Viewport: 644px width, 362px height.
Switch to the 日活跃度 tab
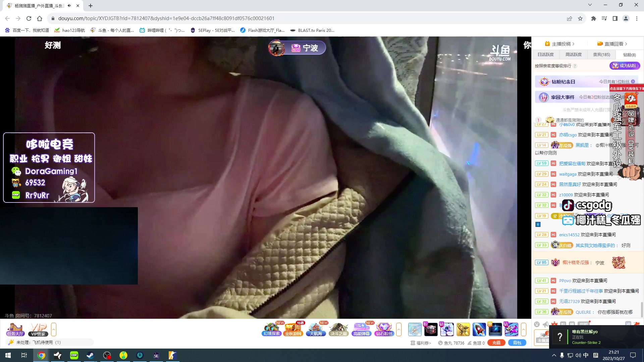[545, 55]
